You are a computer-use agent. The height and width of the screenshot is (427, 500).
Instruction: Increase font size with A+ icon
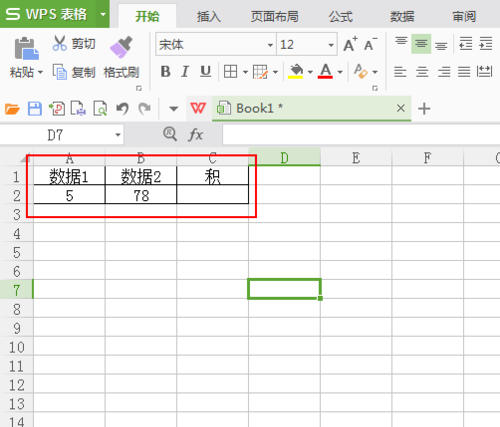[350, 44]
